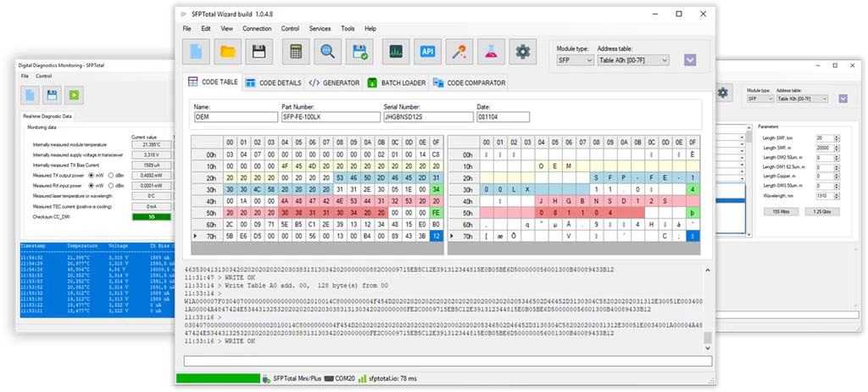This screenshot has height=392, width=868.
Task: Click the SFPTotal Mini/Plus device status icon
Action: tap(266, 378)
